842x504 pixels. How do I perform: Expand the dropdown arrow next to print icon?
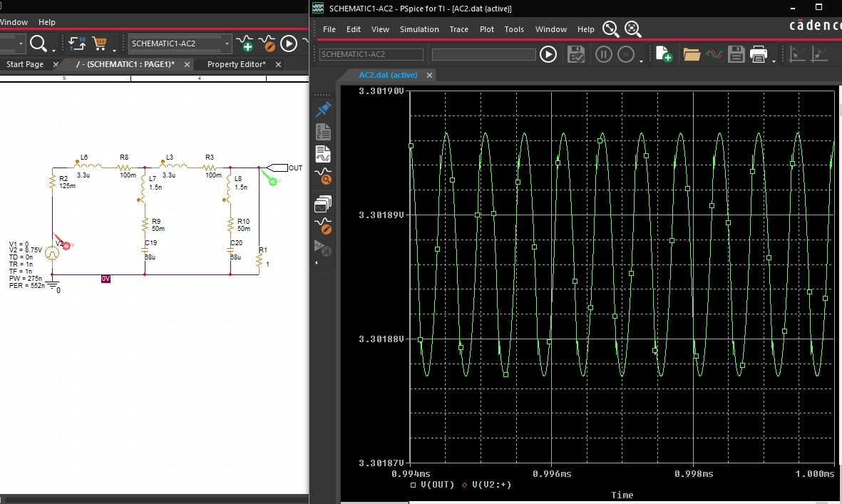tap(774, 61)
